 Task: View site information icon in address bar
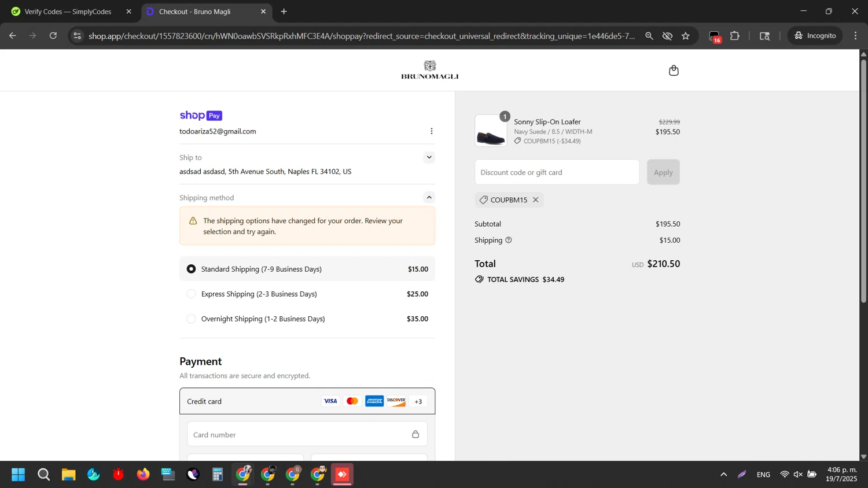[77, 36]
